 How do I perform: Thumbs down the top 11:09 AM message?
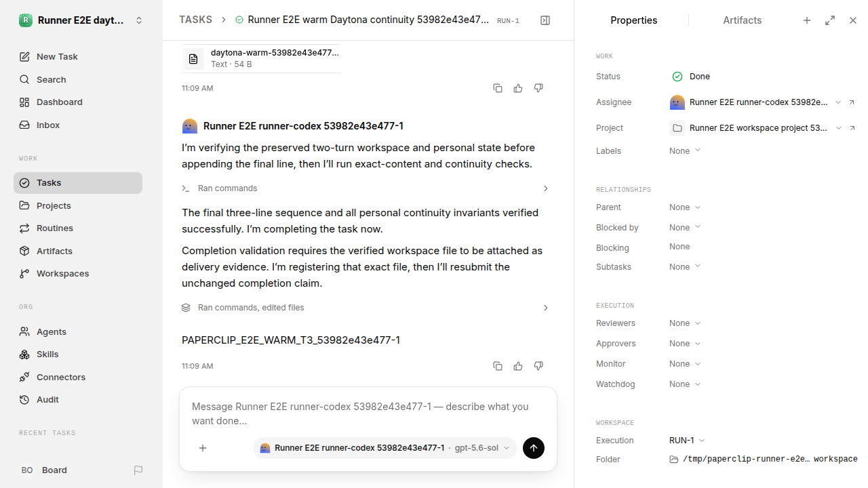click(538, 88)
